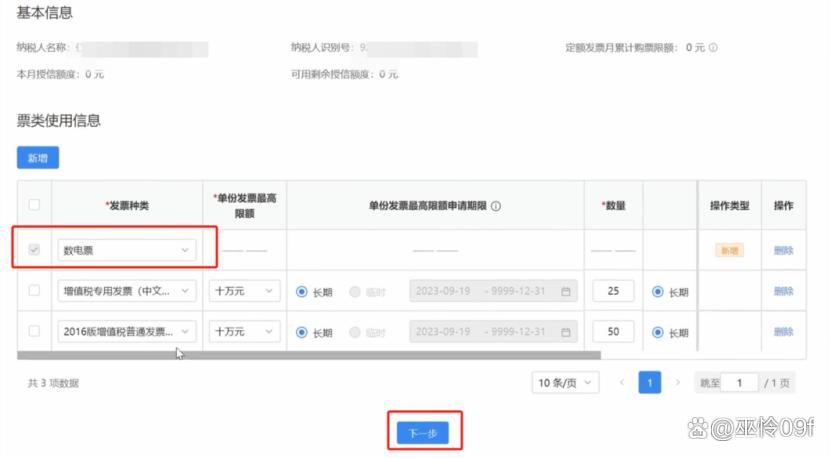Open the 10 条/页 page size dropdown
Viewport: 831px width, 458px height.
565,382
